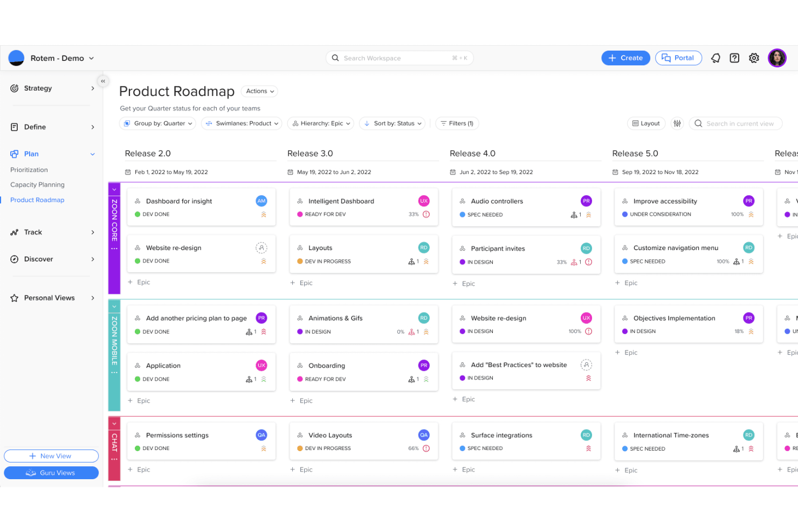Screen dimensions: 798x532
Task: Click the Search Workspace field
Action: click(400, 58)
